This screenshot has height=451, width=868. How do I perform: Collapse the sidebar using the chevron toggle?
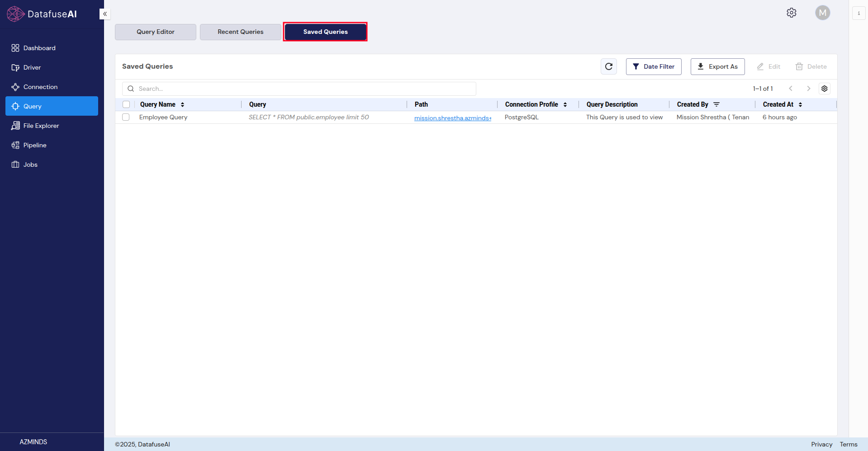click(104, 14)
